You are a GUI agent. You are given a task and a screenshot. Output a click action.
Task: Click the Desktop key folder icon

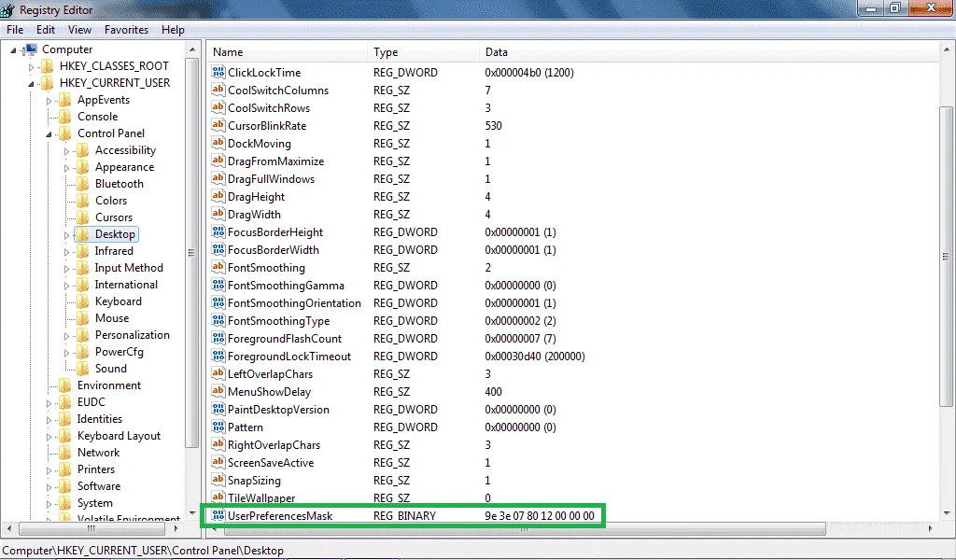[82, 234]
